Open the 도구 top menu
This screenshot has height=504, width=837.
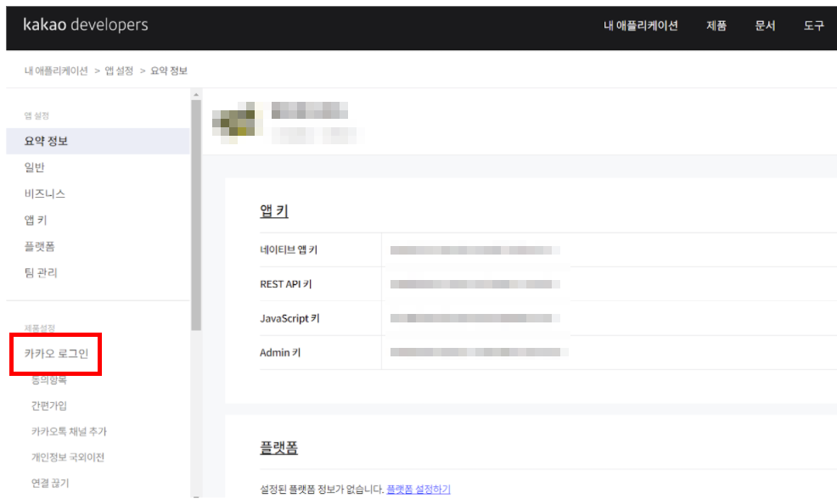coord(814,25)
